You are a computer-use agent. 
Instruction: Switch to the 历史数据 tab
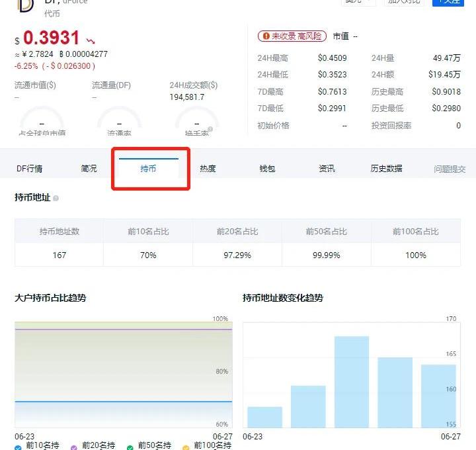386,169
